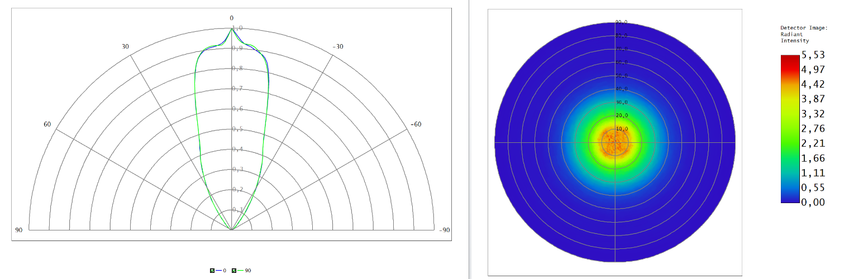The height and width of the screenshot is (279, 868).
Task: Click the 5,53 maximum value on color scale
Action: pos(813,55)
